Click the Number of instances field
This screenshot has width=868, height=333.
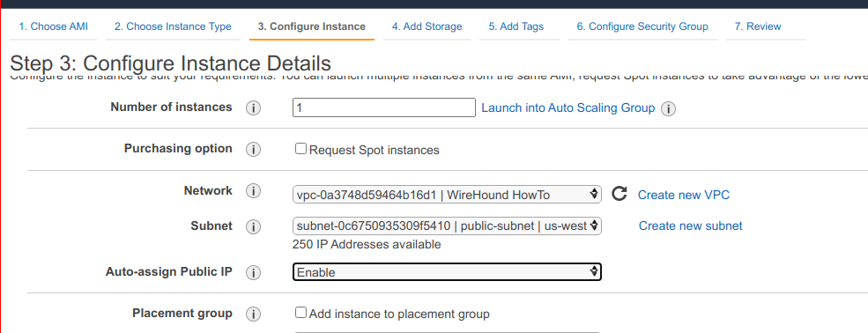tap(383, 107)
